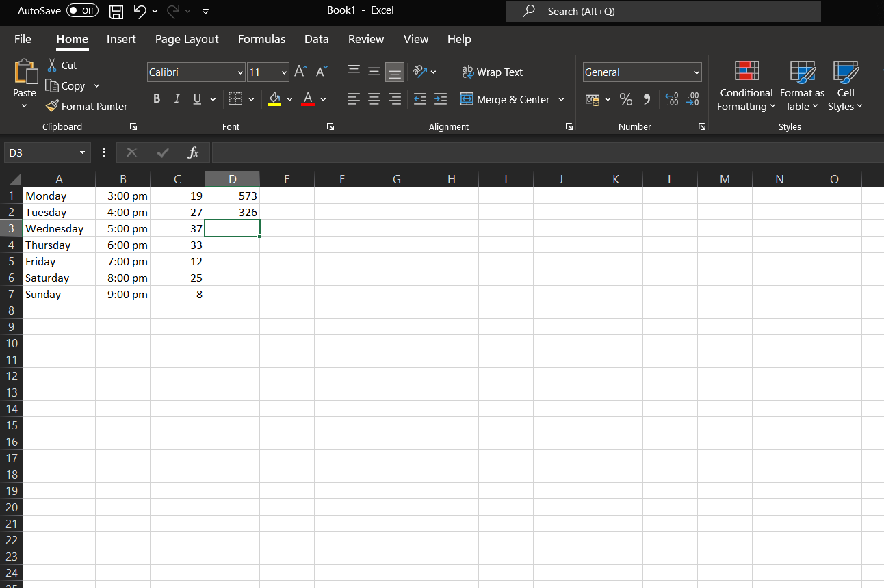The height and width of the screenshot is (588, 884).
Task: Select Align Right icon
Action: [x=395, y=99]
